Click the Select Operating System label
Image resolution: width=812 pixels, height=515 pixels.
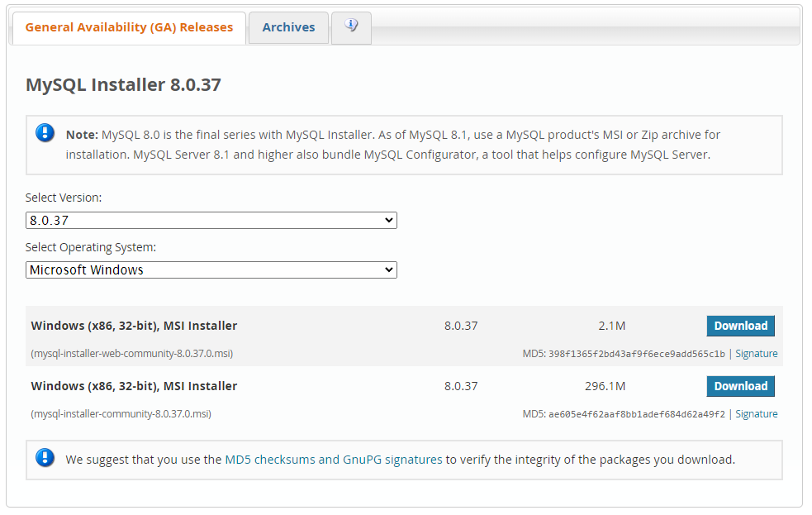[91, 248]
